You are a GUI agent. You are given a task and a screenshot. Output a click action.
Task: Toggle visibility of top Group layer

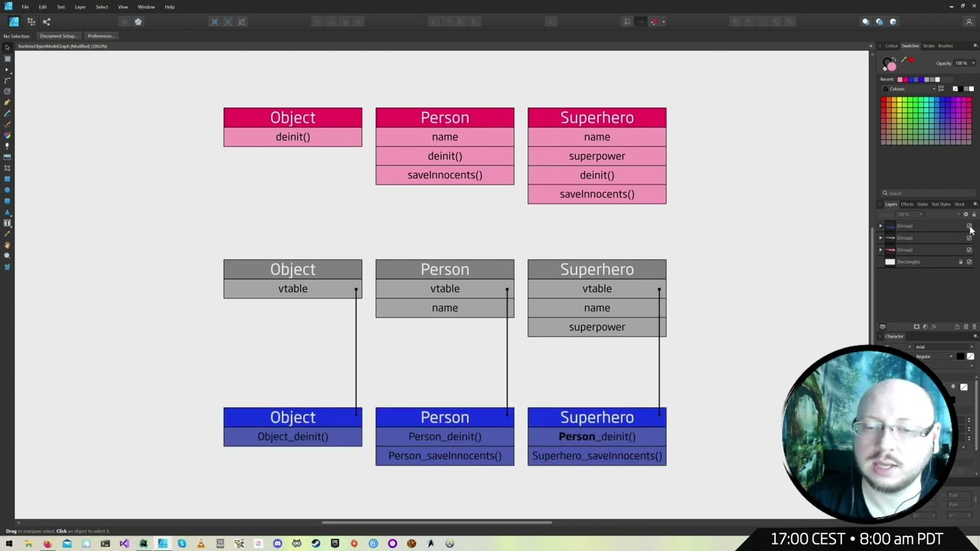(969, 226)
